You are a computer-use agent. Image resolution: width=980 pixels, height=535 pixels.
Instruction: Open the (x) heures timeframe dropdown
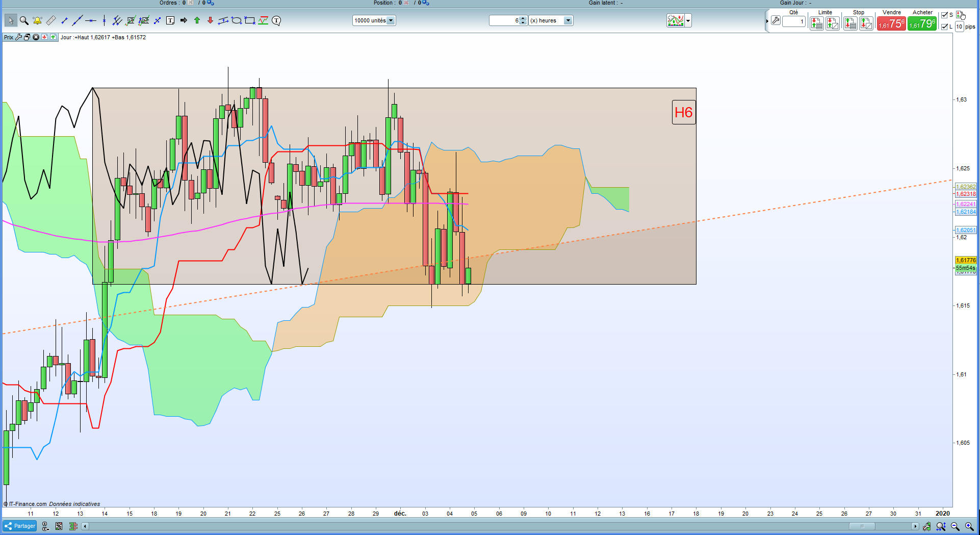(551, 20)
